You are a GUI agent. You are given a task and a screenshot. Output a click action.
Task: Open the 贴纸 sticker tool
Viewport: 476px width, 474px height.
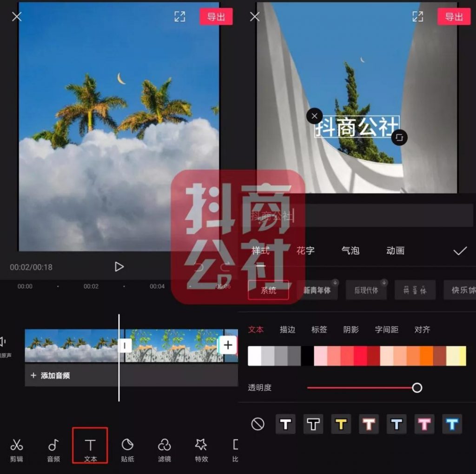tap(127, 450)
